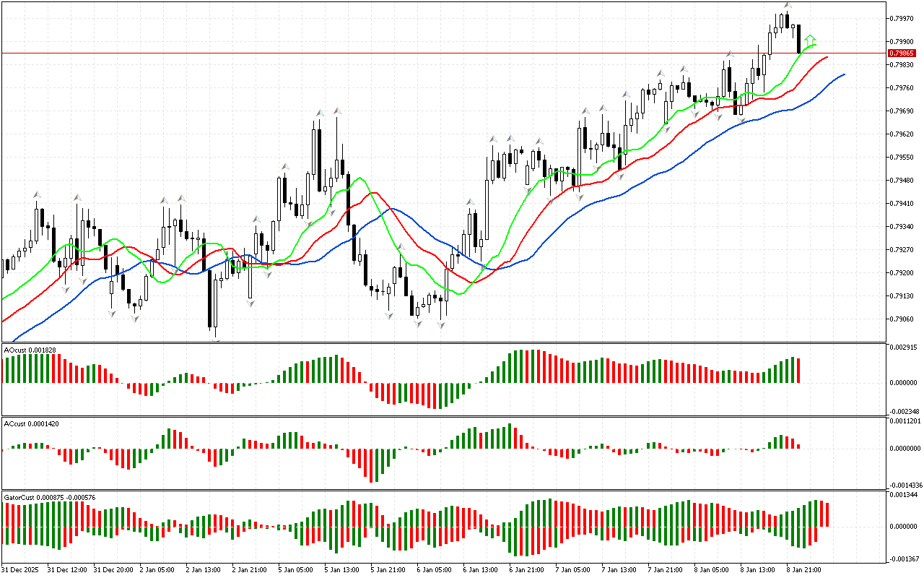The image size is (924, 578).
Task: Click the 0.79060 price scale label
Action: (x=904, y=319)
